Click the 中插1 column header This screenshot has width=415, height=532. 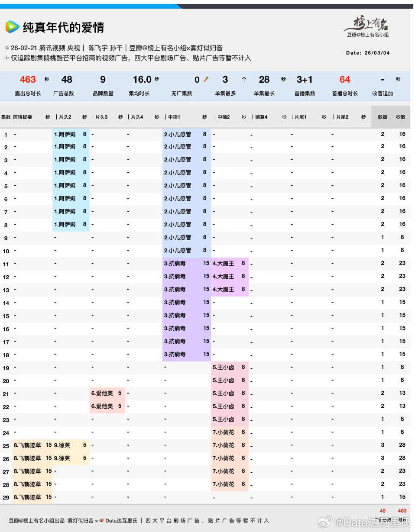174,117
